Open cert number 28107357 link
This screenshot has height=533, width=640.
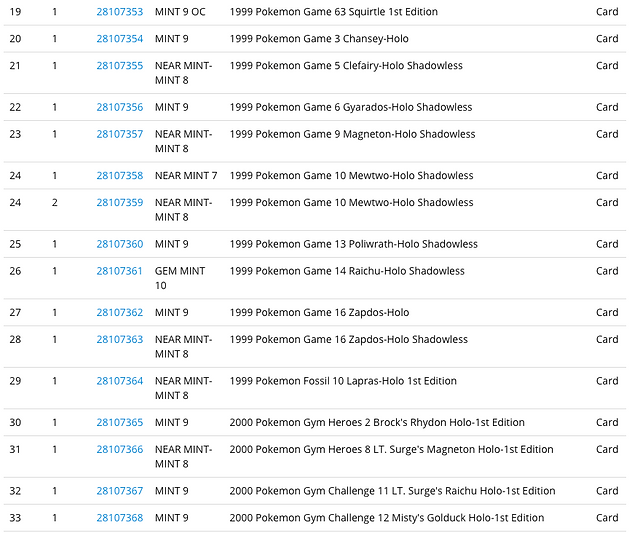pos(120,134)
